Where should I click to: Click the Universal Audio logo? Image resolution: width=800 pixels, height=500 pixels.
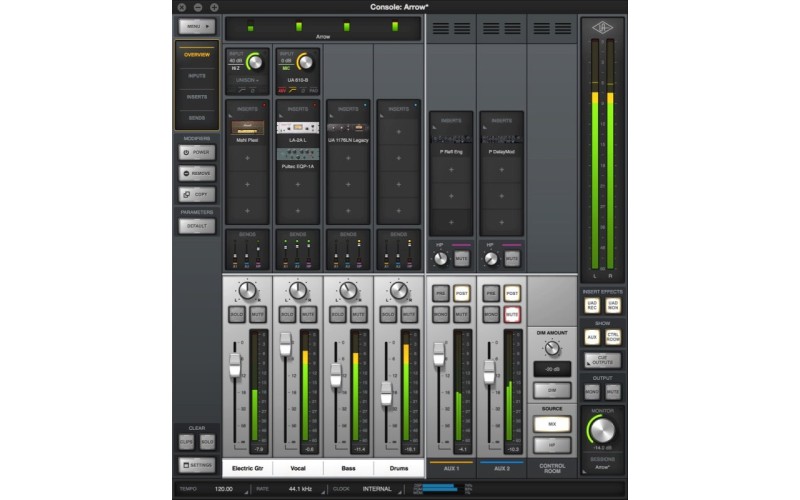point(603,28)
